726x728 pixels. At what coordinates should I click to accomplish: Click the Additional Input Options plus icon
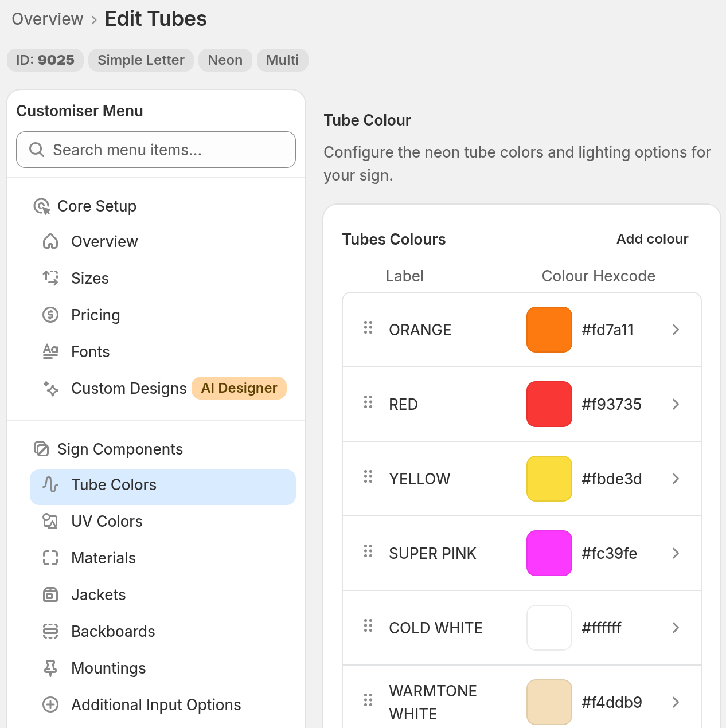[x=50, y=704]
